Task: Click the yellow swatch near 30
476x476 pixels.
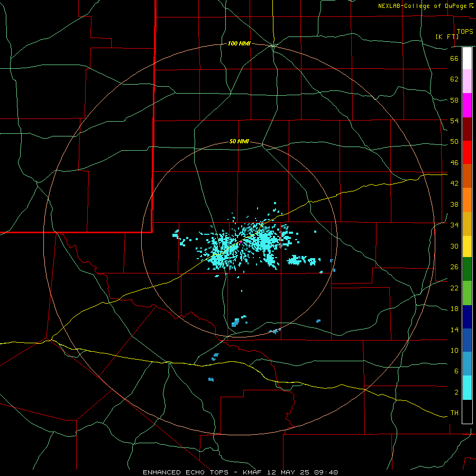Action: click(467, 246)
